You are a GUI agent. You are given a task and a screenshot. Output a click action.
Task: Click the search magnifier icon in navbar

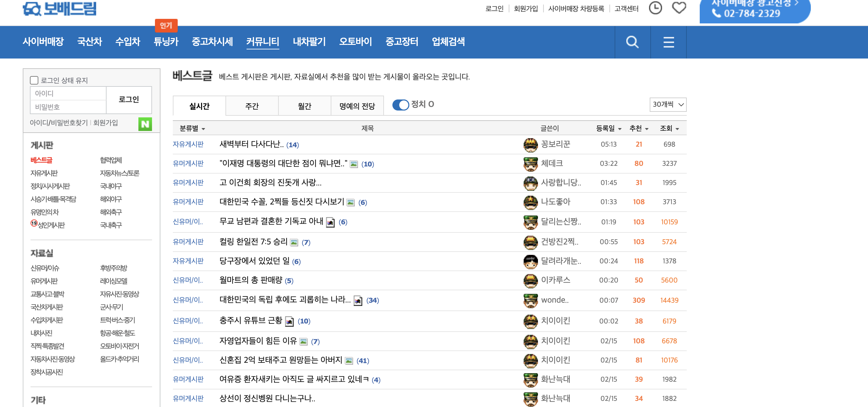632,42
